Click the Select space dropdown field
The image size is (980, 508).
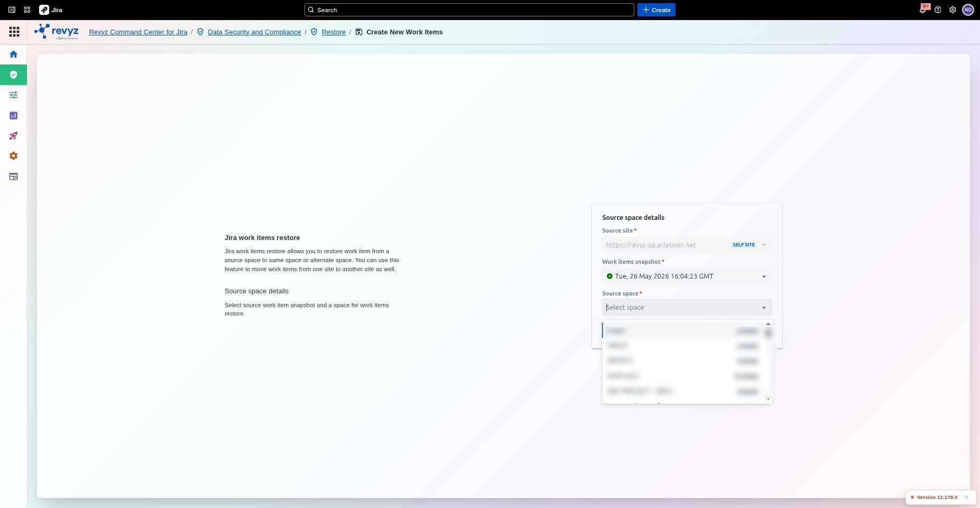click(x=687, y=308)
